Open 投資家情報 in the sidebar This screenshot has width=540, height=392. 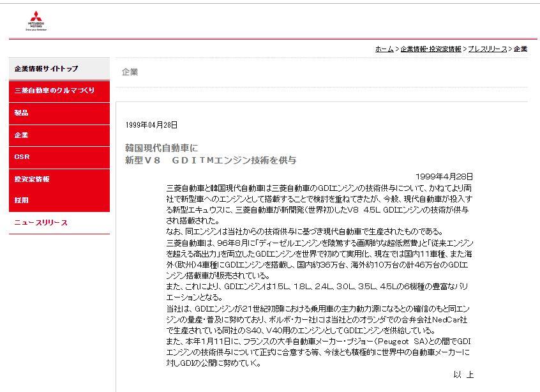[x=59, y=179]
